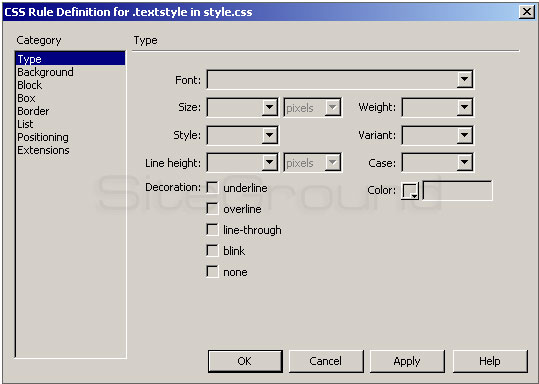Image resolution: width=539 pixels, height=384 pixels.
Task: Open the Weight dropdown
Action: [x=464, y=107]
